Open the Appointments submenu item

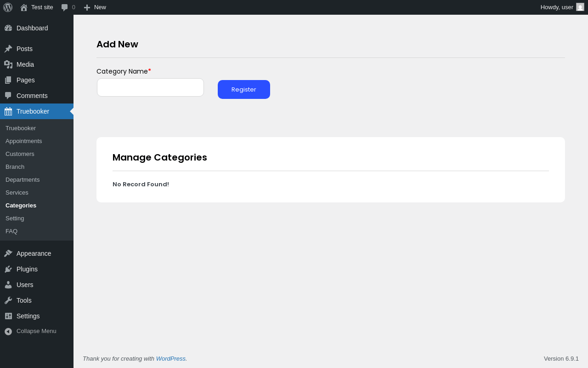point(24,141)
